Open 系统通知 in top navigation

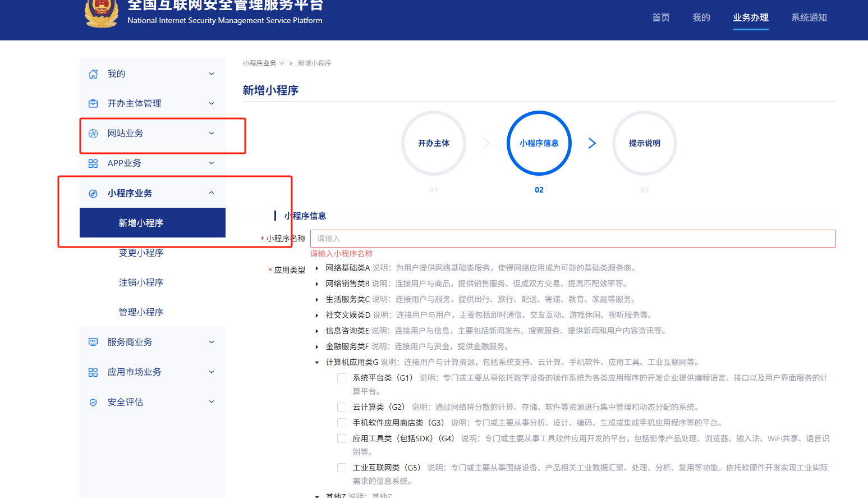[809, 17]
